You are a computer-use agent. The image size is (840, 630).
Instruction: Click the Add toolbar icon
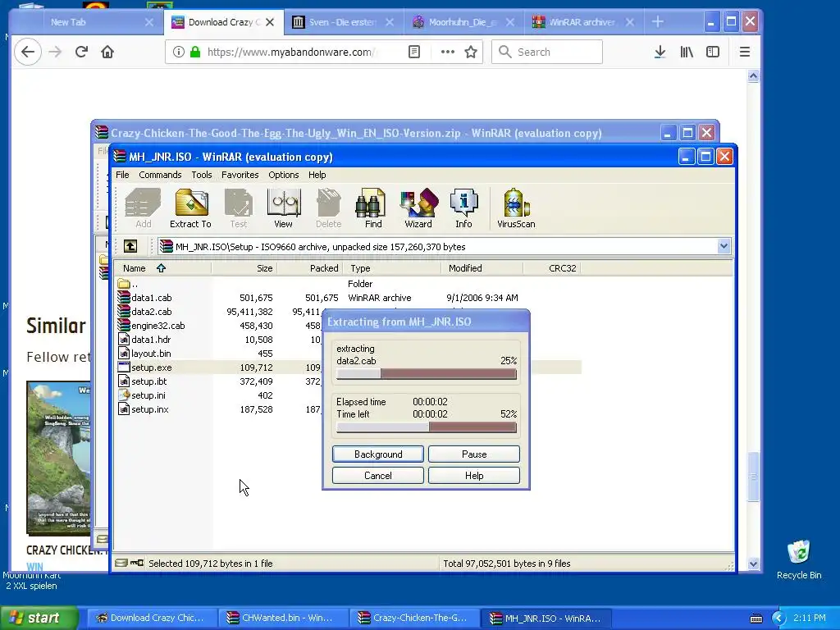point(143,208)
